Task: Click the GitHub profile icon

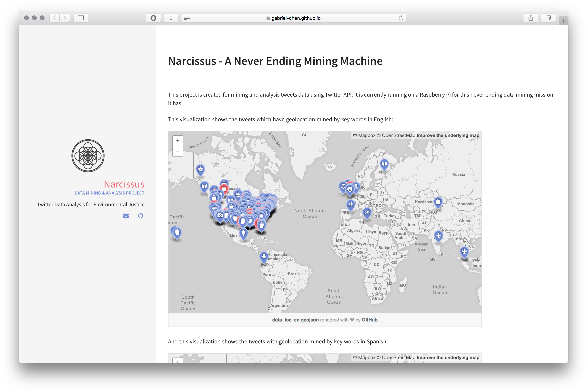Action: [x=141, y=215]
